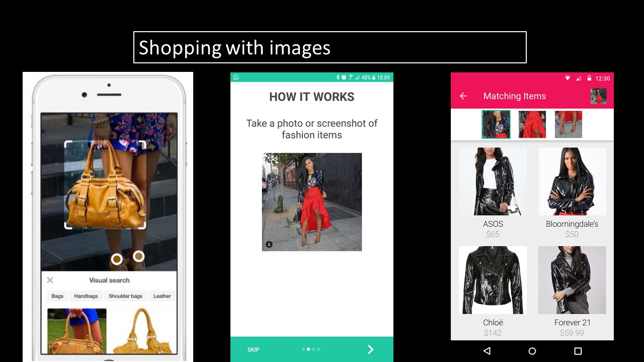The image size is (644, 362).
Task: Tap the Wi-Fi icon in the pink status bar
Action: (568, 78)
